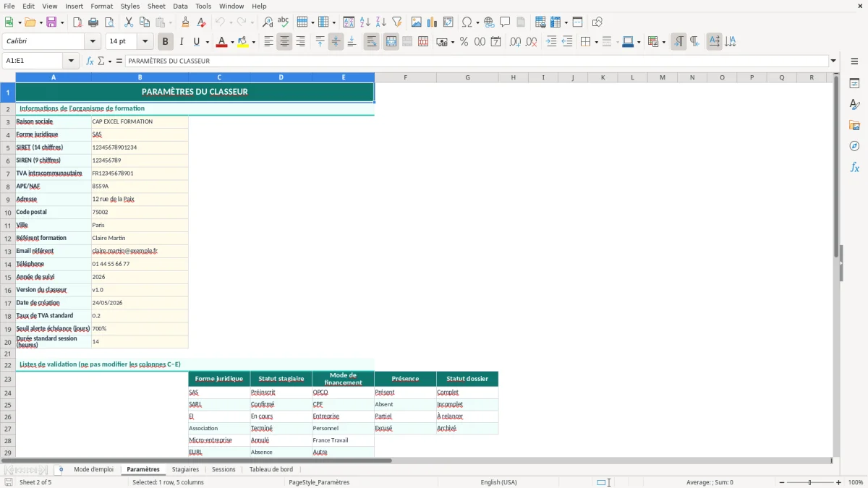Expand the Name Box dropdown
This screenshot has height=488, width=868.
click(71, 61)
